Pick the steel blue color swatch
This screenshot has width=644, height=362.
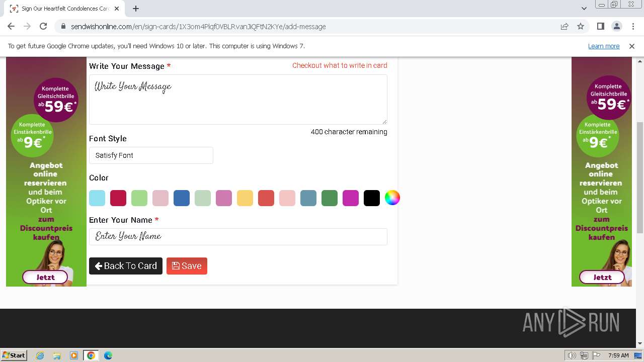coord(308,198)
